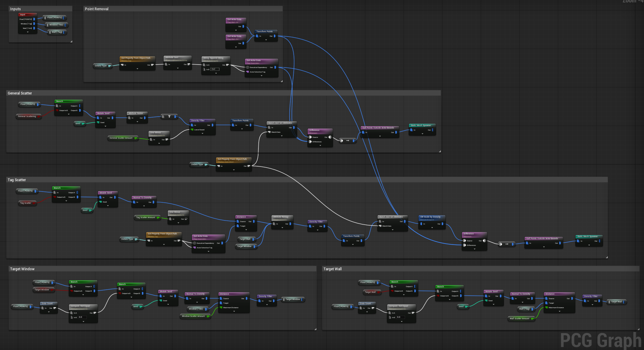Select Debris Type node in Point Removal
Viewport: 644px width, 350px height.
[x=103, y=66]
